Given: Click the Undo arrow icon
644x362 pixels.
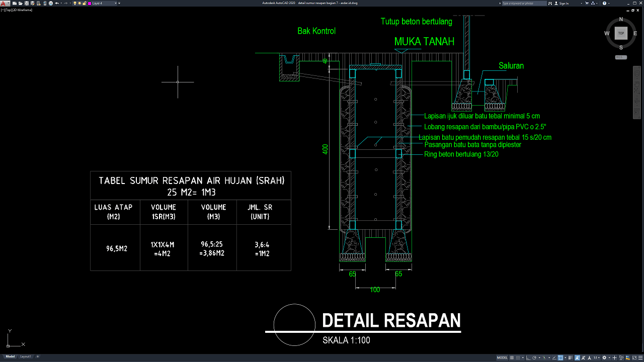Looking at the screenshot, I should point(56,3).
